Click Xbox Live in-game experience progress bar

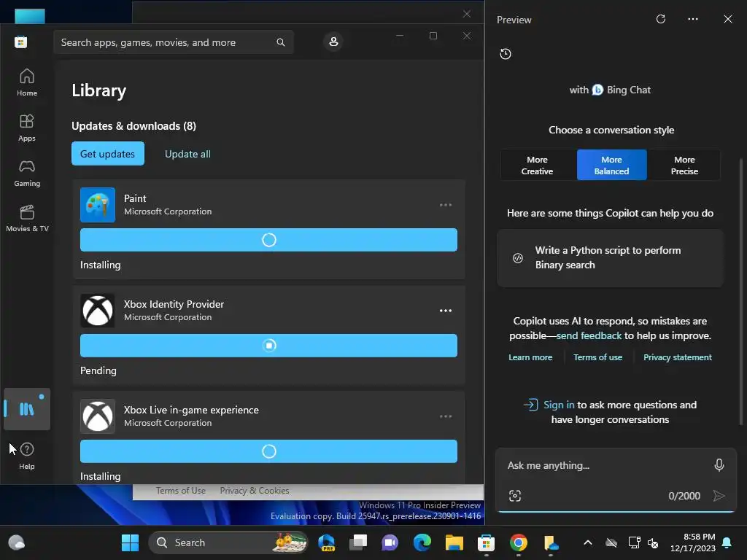click(268, 451)
